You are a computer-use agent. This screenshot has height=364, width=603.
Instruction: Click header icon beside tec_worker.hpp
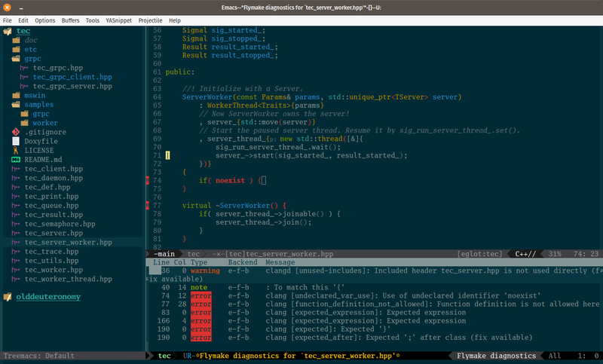click(16, 270)
